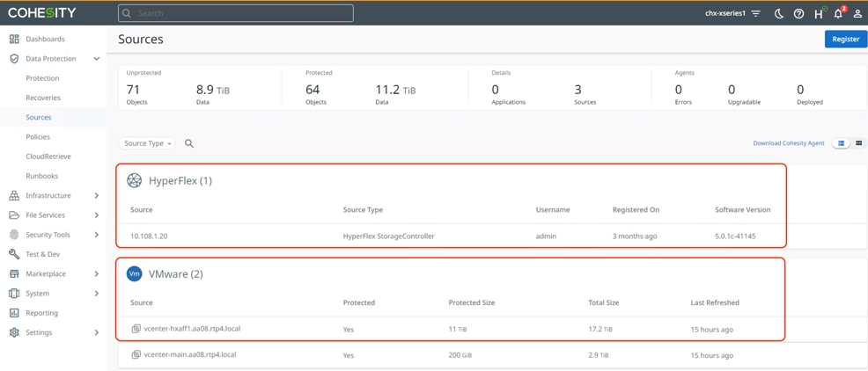Viewport: 868px width, 371px height.
Task: Open Runbooks
Action: pos(42,176)
